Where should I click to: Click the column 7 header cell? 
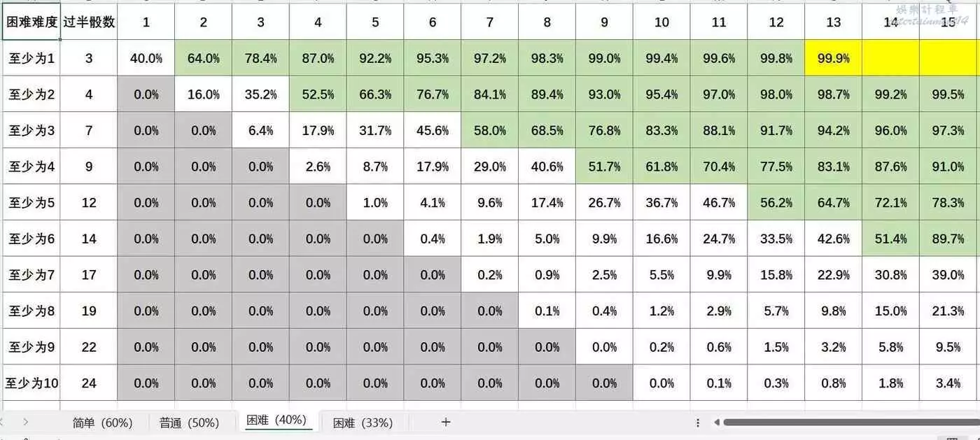[490, 22]
